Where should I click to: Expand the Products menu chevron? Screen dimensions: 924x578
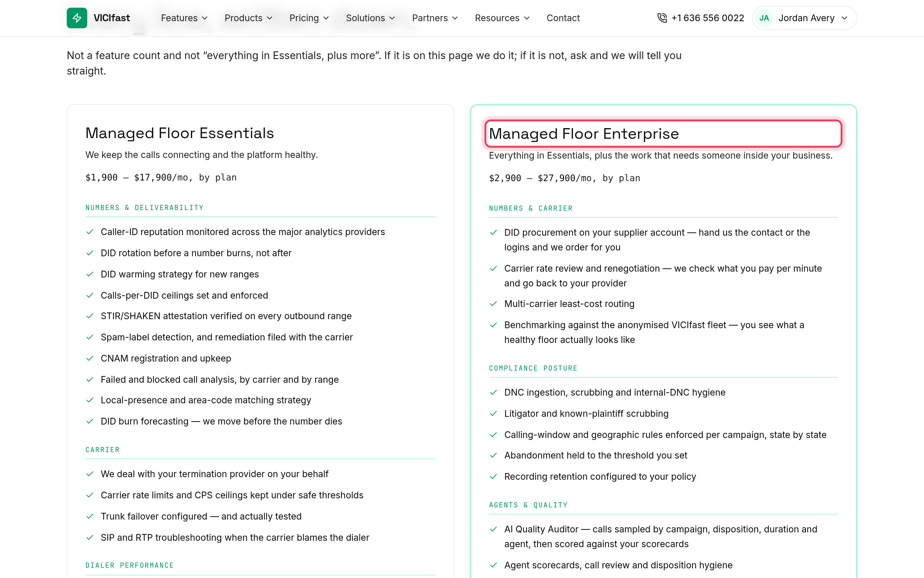pyautogui.click(x=269, y=18)
